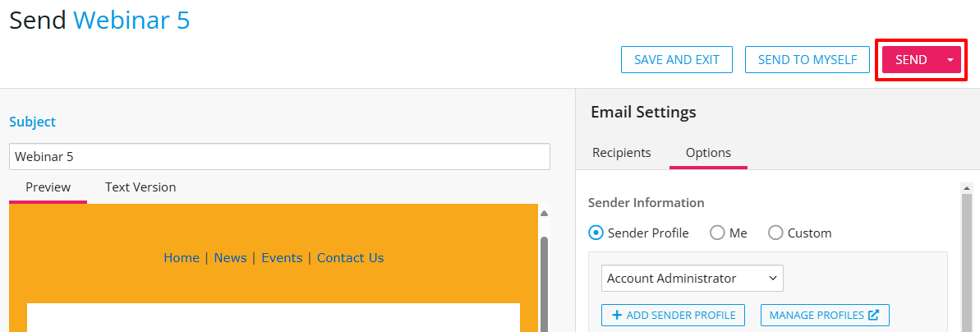The image size is (980, 332).
Task: Click the Save and Exit button
Action: pos(677,60)
